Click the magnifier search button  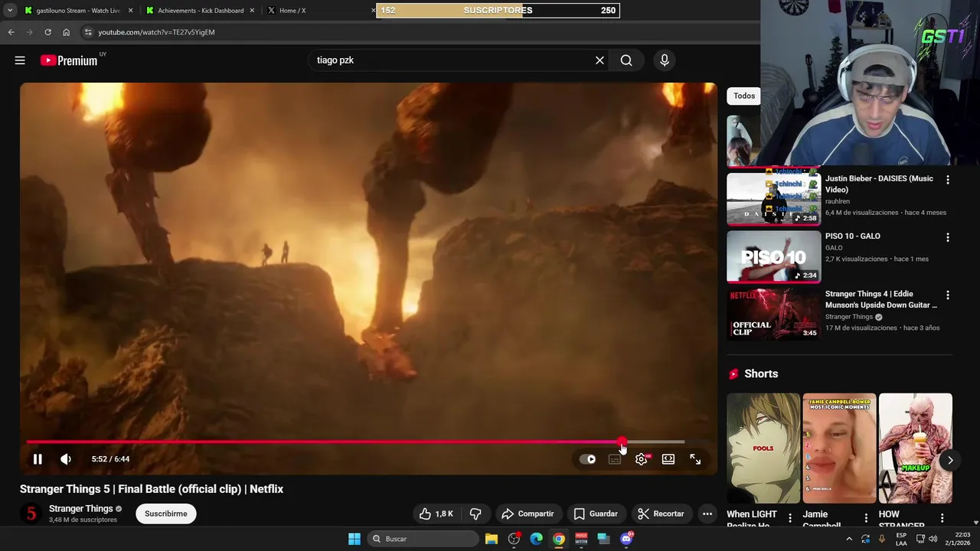[626, 60]
